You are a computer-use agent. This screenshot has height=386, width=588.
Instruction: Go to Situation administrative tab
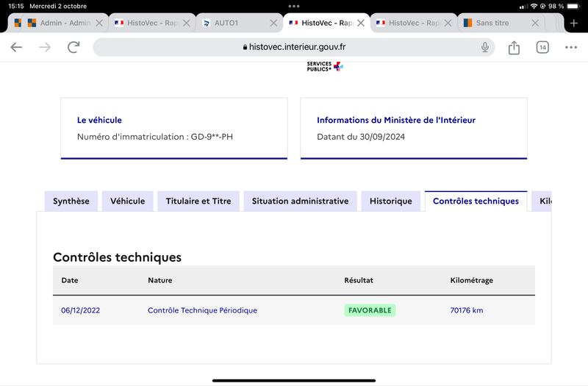301,201
